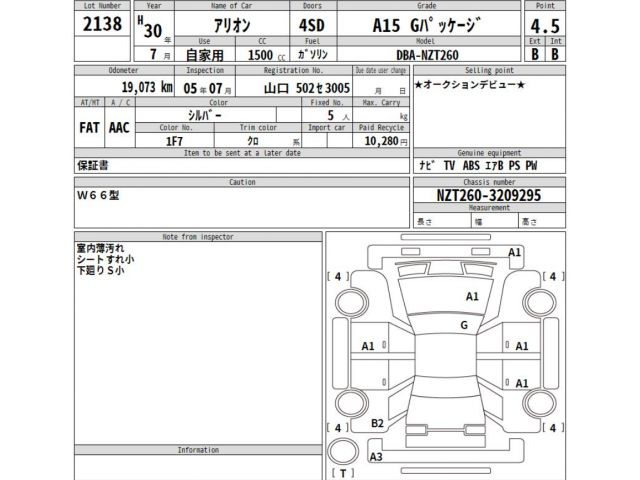Screen dimensions: 640x480
Task: Click the front-left wheel circle in the diagram
Action: coord(351,302)
